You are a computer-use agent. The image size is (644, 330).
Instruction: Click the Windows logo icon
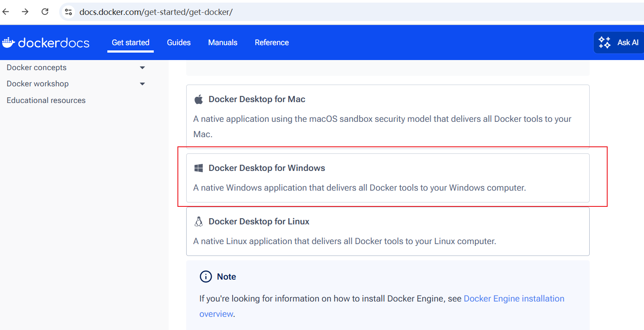pos(198,168)
